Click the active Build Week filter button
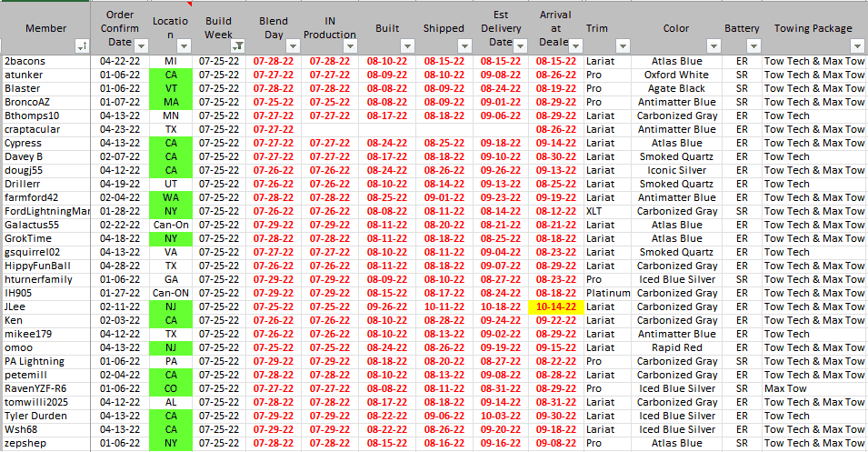This screenshot has width=868, height=452. (x=237, y=45)
